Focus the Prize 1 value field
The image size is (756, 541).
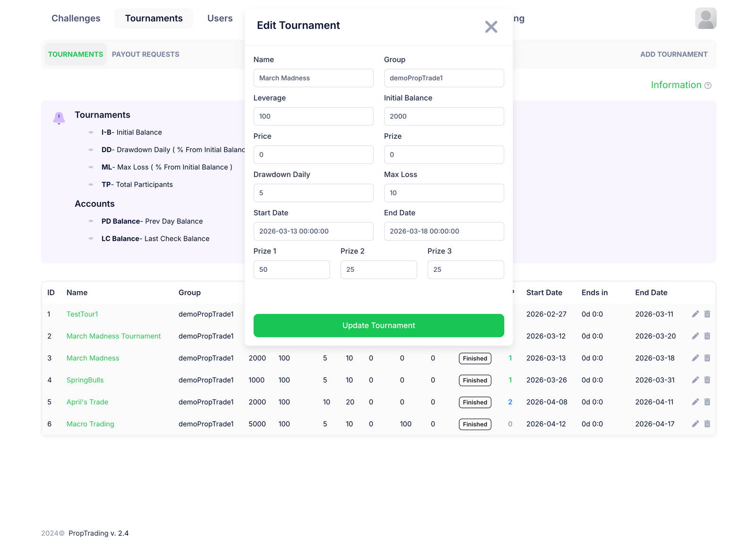(292, 270)
